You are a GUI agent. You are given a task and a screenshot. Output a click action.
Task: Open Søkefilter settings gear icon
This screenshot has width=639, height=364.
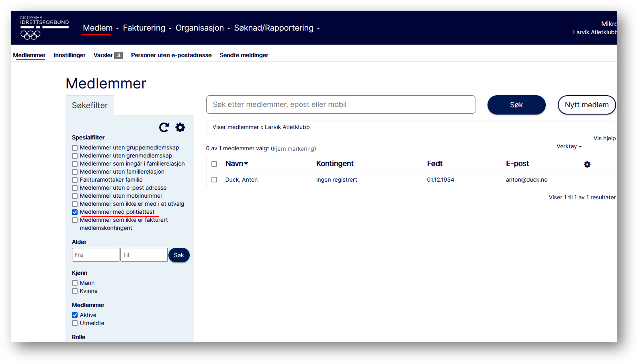point(180,128)
